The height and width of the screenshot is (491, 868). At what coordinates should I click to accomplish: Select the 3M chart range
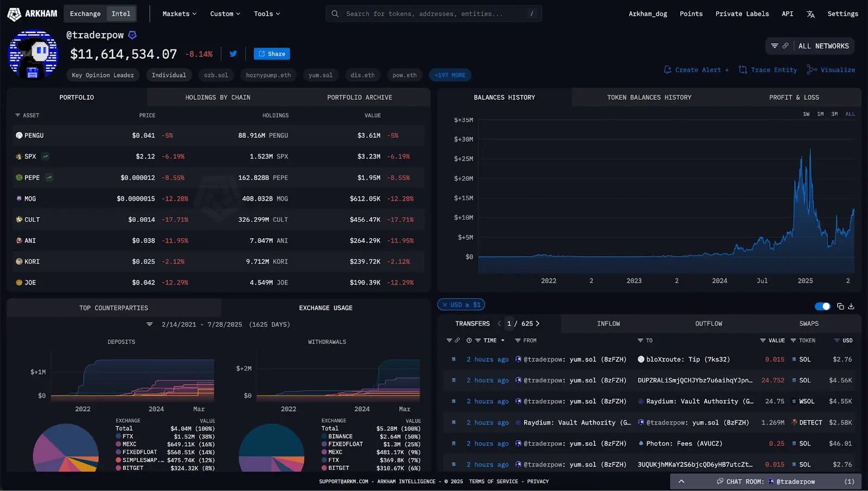[834, 114]
